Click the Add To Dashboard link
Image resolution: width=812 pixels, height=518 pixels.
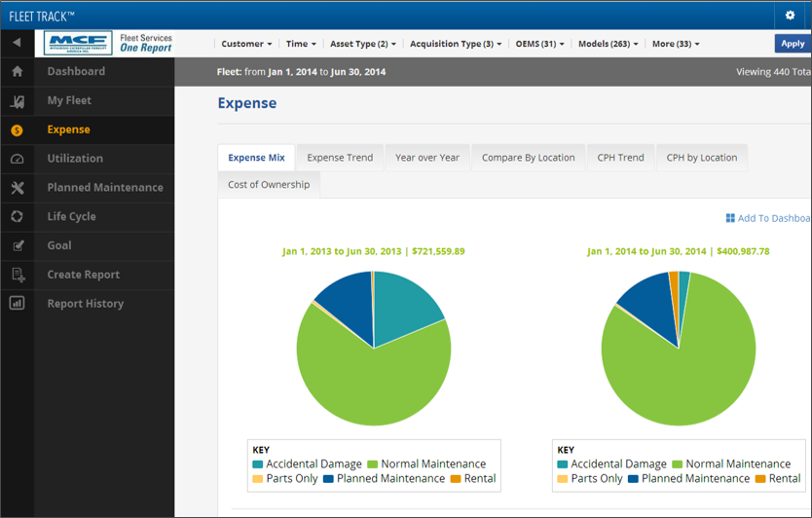[x=767, y=218]
